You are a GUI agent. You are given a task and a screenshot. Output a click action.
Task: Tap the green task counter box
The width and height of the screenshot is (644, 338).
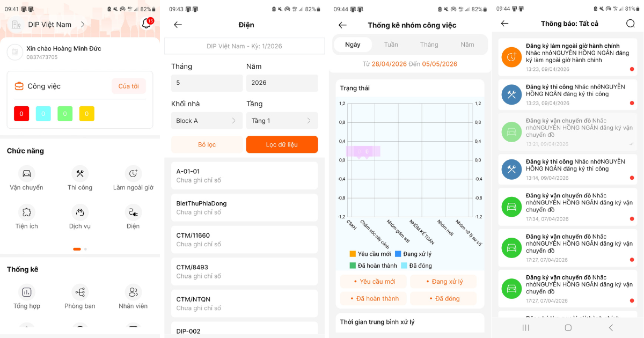coord(65,114)
